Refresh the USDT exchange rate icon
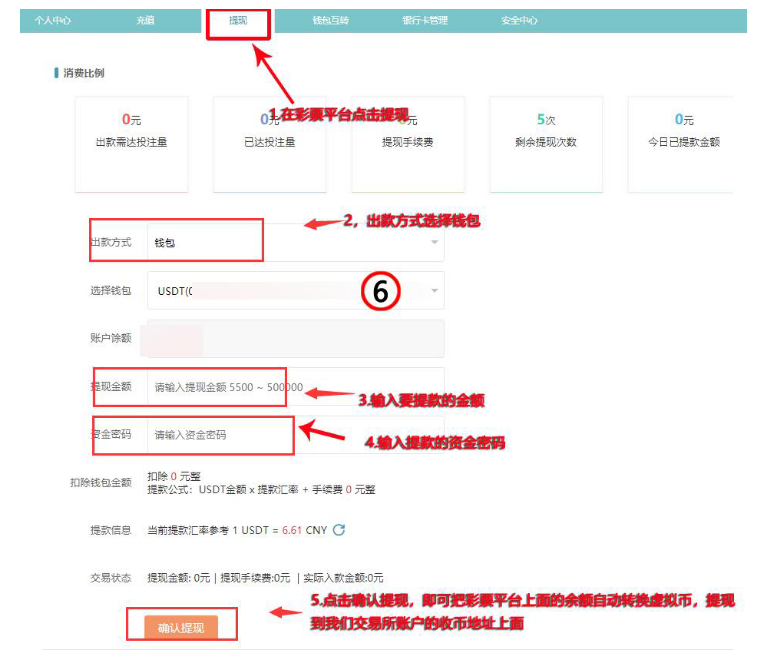Viewport: 783px width, 658px height. tap(339, 530)
